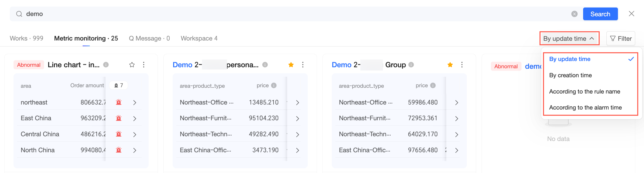Image resolution: width=644 pixels, height=173 pixels.
Task: Show info icon beside Demo 2 Group title
Action: [411, 65]
